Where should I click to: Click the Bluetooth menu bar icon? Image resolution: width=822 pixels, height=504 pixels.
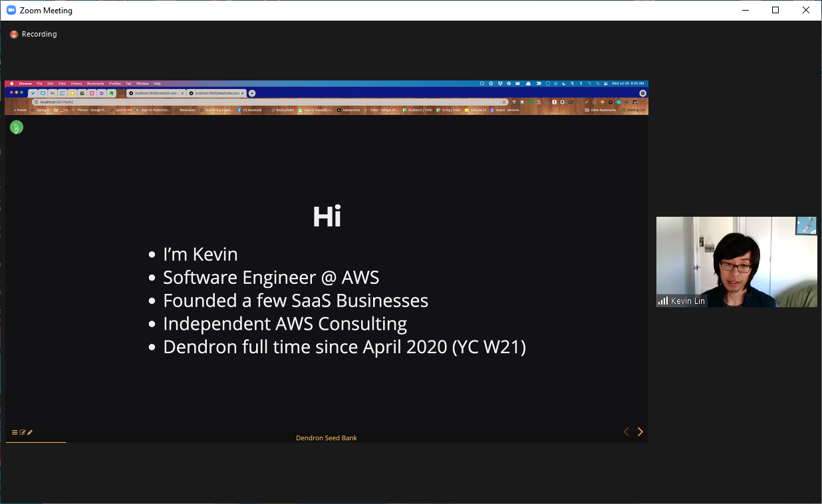click(x=581, y=84)
